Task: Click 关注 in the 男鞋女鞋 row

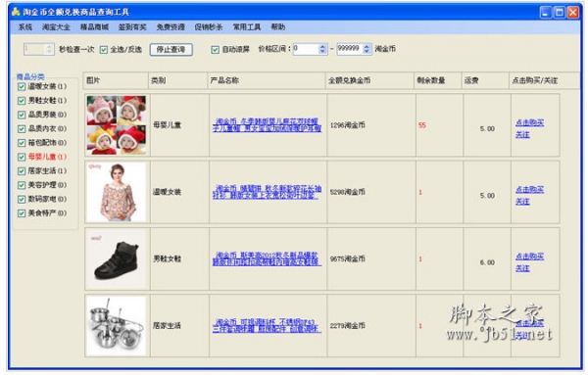Action: coord(522,268)
